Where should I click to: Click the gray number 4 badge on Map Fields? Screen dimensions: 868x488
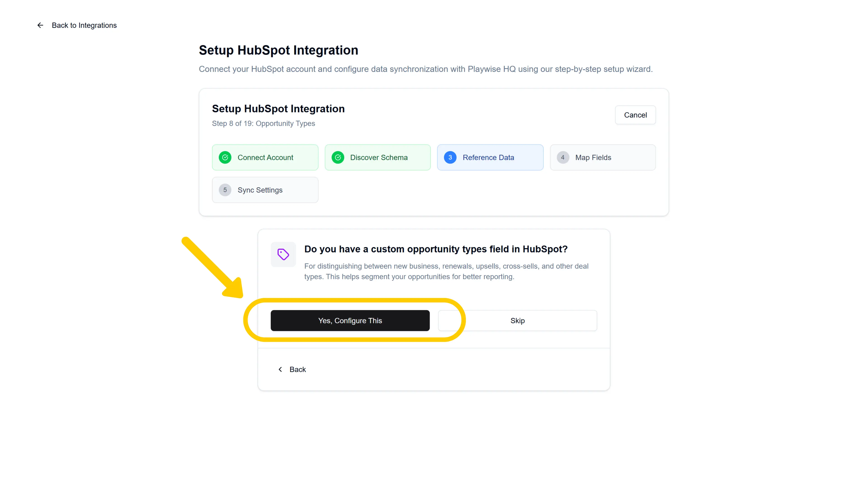[563, 157]
